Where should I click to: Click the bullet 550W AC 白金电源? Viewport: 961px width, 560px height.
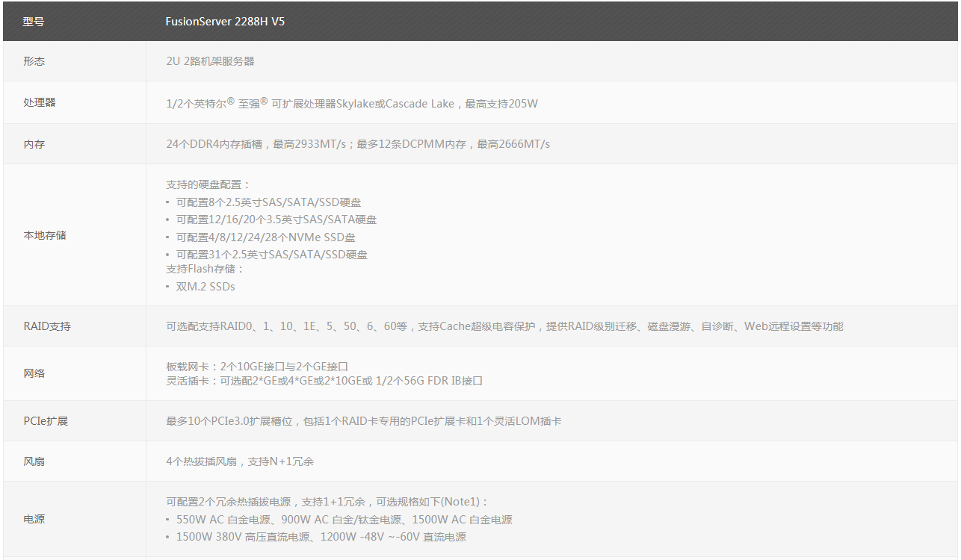coord(344,520)
